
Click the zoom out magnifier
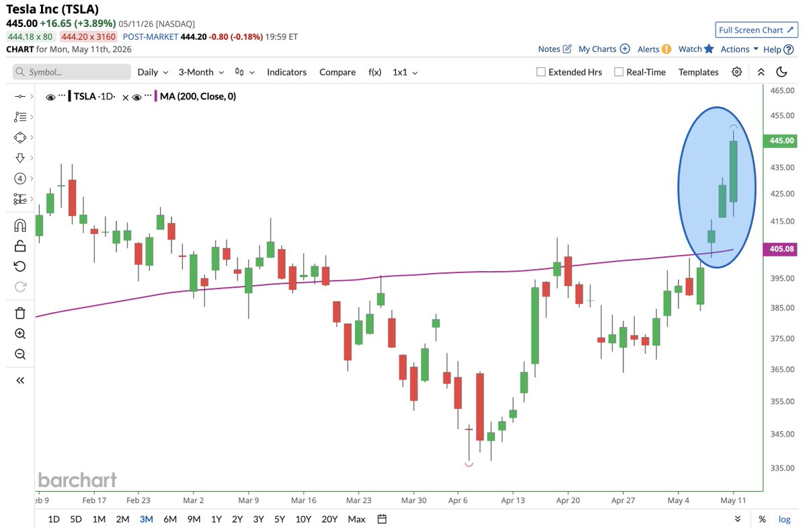pyautogui.click(x=20, y=354)
